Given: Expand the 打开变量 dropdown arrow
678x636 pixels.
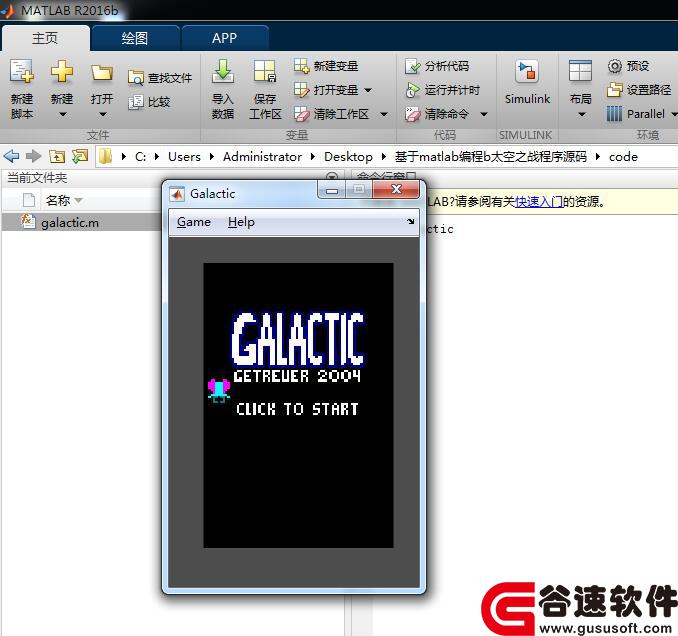Looking at the screenshot, I should [x=368, y=90].
